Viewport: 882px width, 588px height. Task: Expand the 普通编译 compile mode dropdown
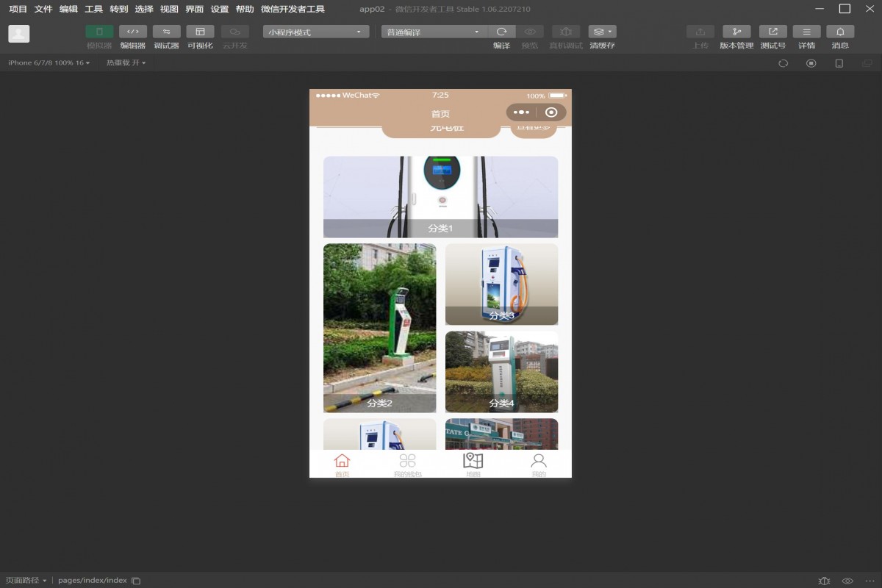tap(434, 32)
